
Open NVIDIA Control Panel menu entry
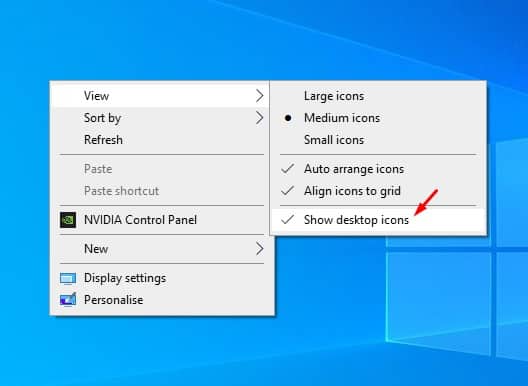tap(161, 220)
